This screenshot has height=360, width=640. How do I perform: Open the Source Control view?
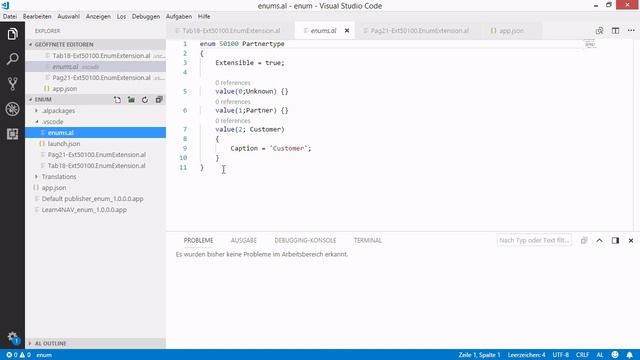point(12,84)
